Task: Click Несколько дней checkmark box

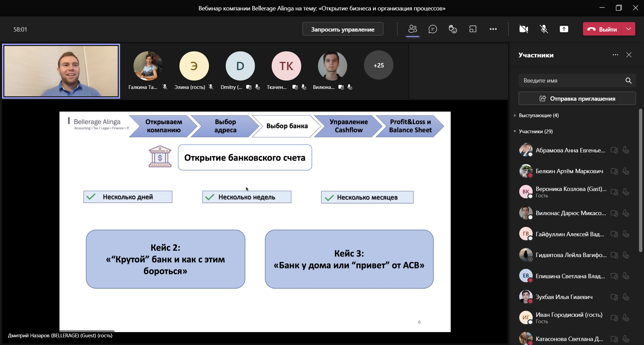Action: coord(128,197)
